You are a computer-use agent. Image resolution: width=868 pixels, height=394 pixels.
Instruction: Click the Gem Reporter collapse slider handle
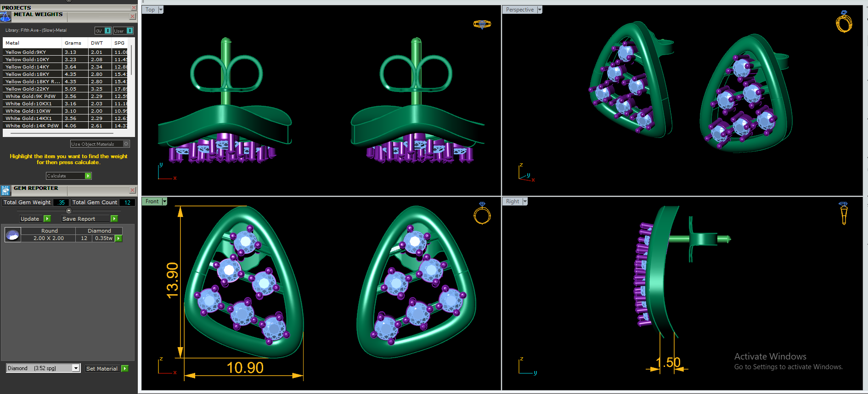pos(69,211)
